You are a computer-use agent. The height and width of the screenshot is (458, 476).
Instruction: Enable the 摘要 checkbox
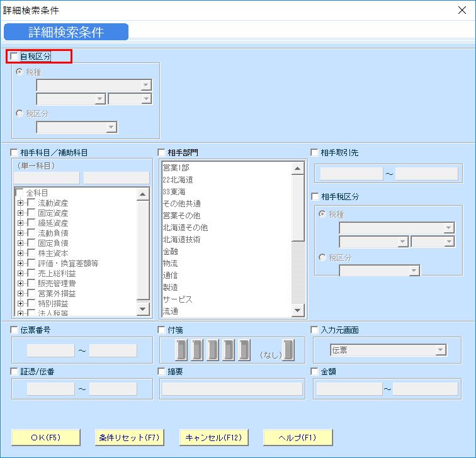tap(161, 371)
